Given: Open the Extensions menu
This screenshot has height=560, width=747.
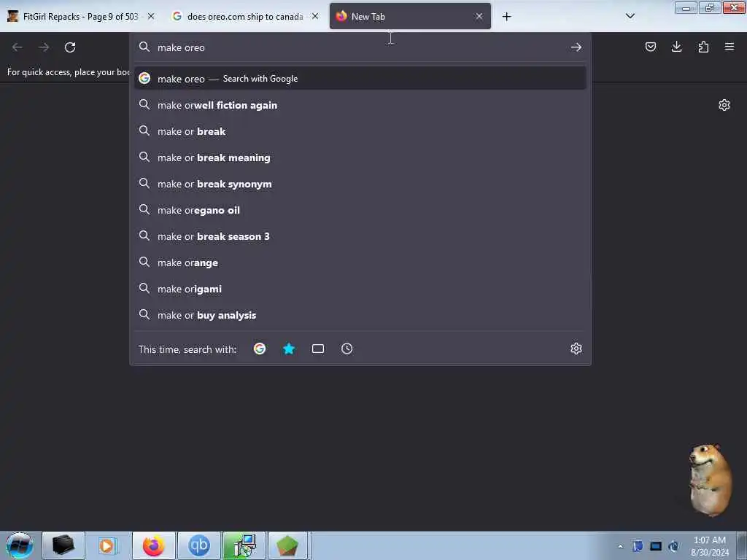Looking at the screenshot, I should click(703, 47).
